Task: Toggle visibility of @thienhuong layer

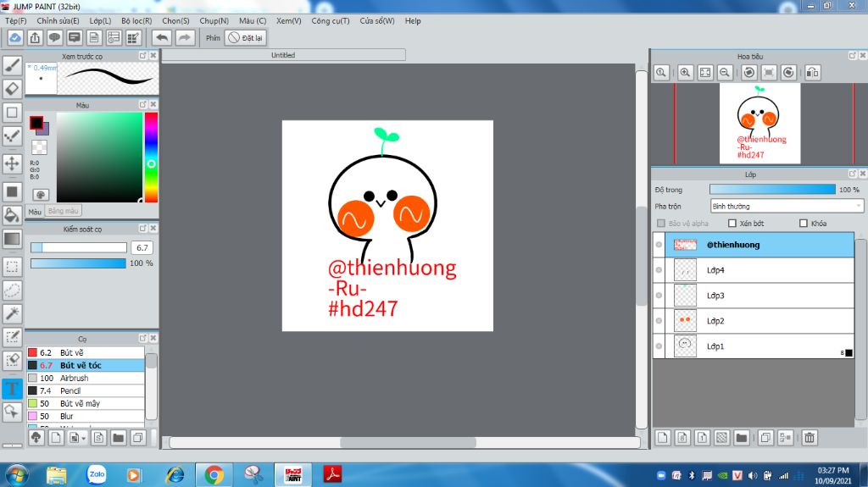Action: click(659, 245)
